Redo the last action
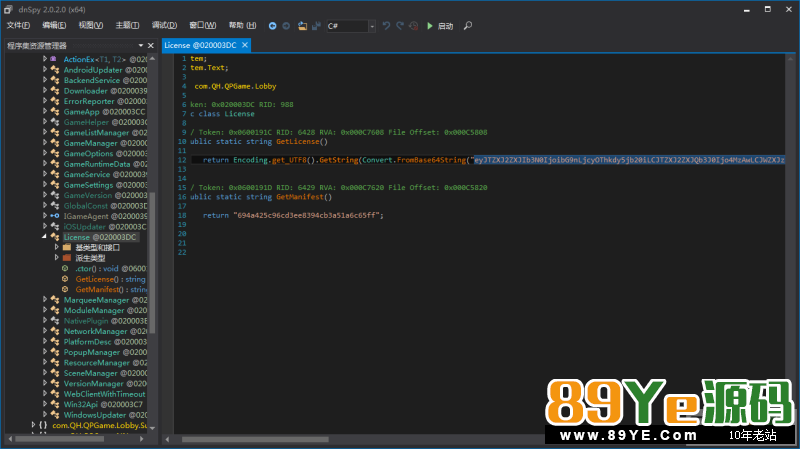 click(400, 26)
